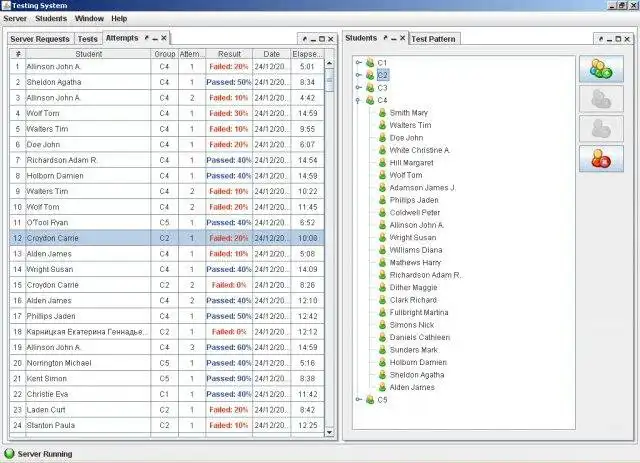Open the Window menu
640x463 pixels.
(x=89, y=19)
